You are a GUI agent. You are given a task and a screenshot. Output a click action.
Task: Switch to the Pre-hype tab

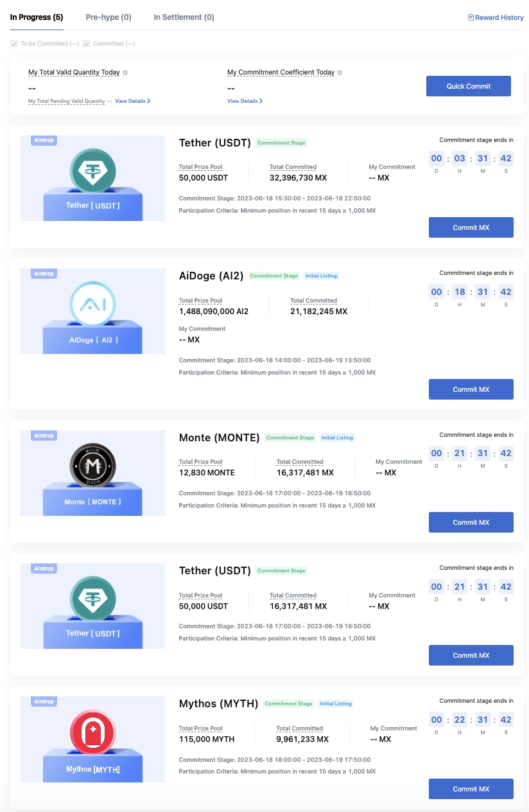(x=108, y=17)
